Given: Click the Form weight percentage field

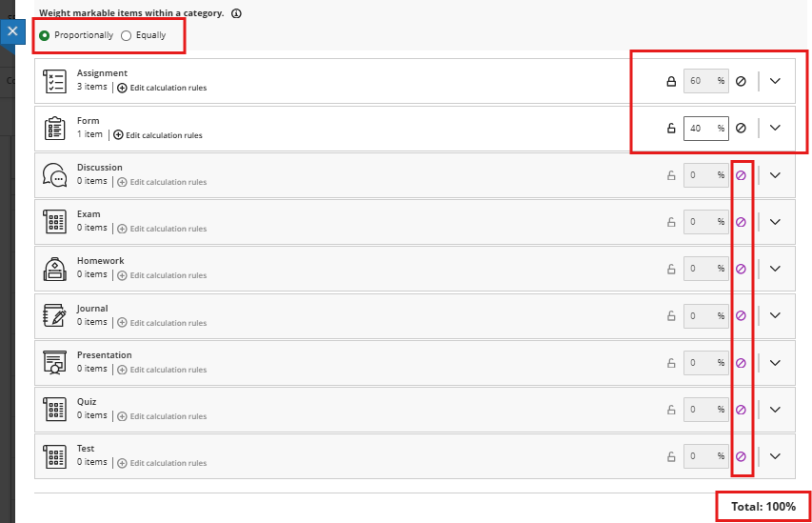Looking at the screenshot, I should (x=700, y=128).
